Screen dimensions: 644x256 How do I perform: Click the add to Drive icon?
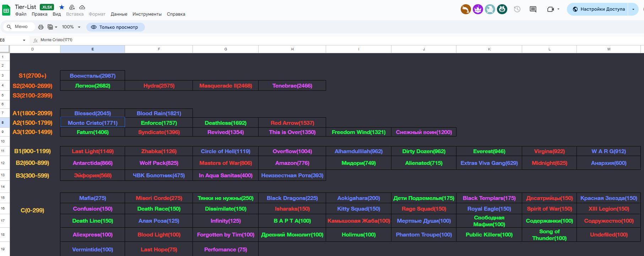point(72,7)
